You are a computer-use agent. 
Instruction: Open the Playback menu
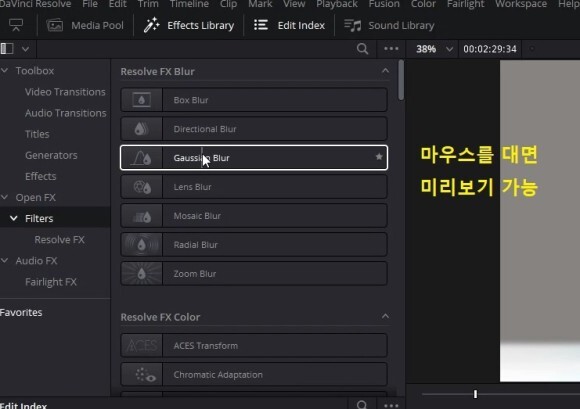point(337,4)
